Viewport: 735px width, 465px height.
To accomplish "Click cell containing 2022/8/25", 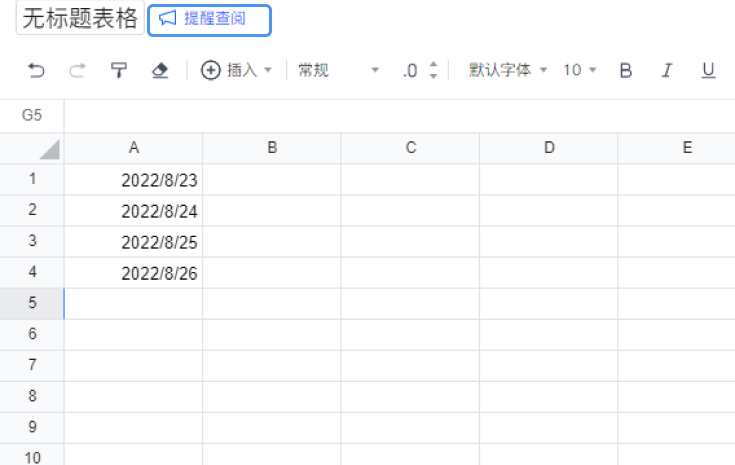I will coord(134,242).
